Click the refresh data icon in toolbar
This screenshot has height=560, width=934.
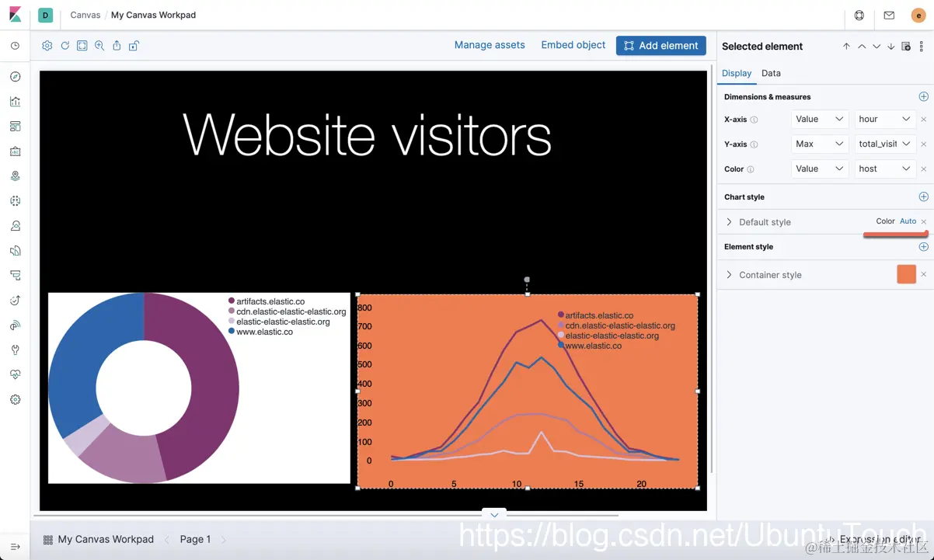[x=65, y=46]
